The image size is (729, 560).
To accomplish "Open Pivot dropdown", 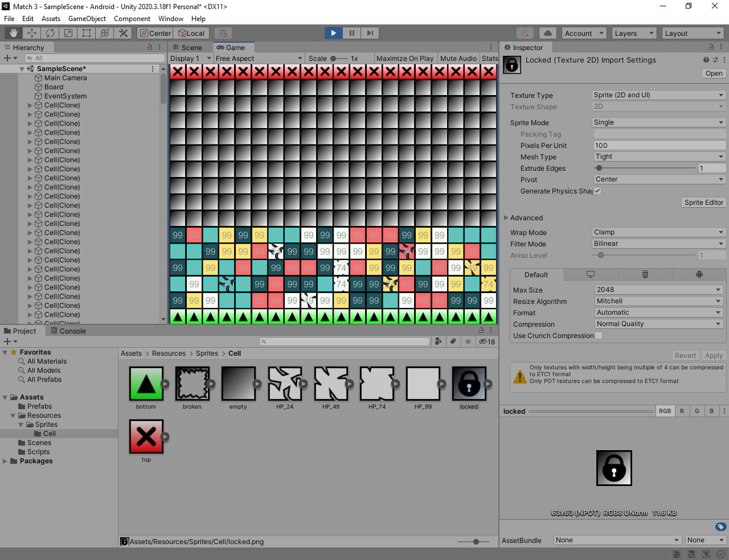I will click(659, 179).
